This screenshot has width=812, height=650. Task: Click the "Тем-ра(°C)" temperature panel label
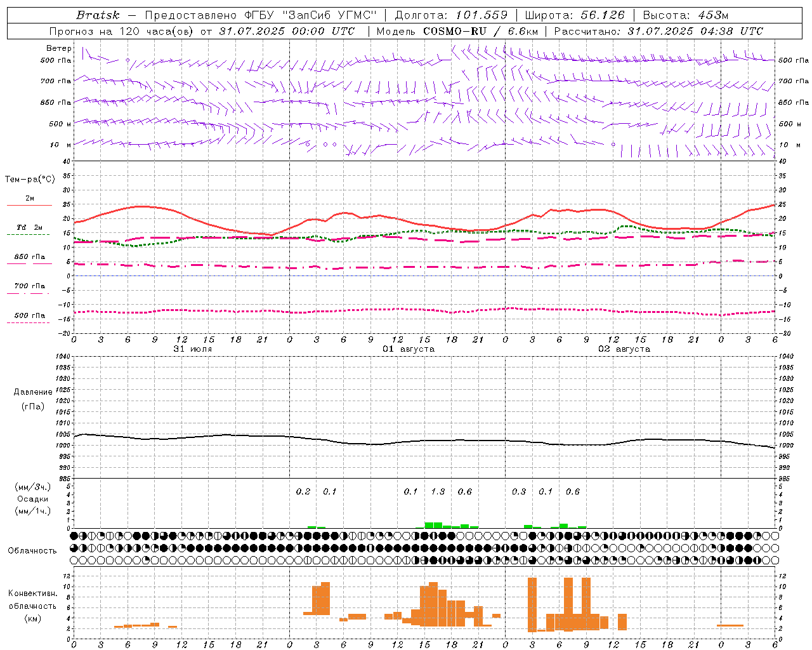[30, 180]
